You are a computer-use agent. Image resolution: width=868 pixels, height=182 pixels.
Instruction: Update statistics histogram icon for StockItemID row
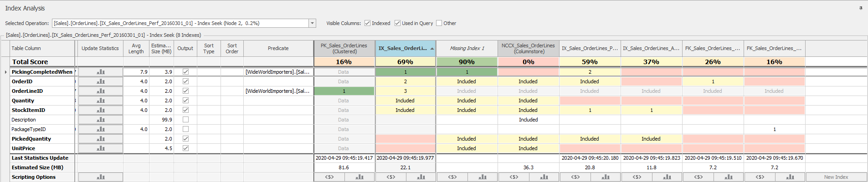101,110
